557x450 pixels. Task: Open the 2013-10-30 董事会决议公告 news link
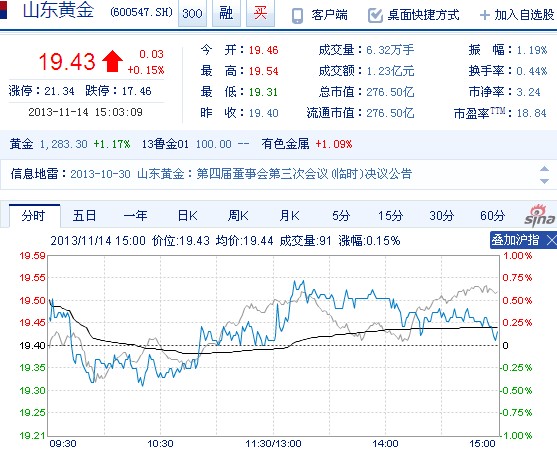(241, 174)
